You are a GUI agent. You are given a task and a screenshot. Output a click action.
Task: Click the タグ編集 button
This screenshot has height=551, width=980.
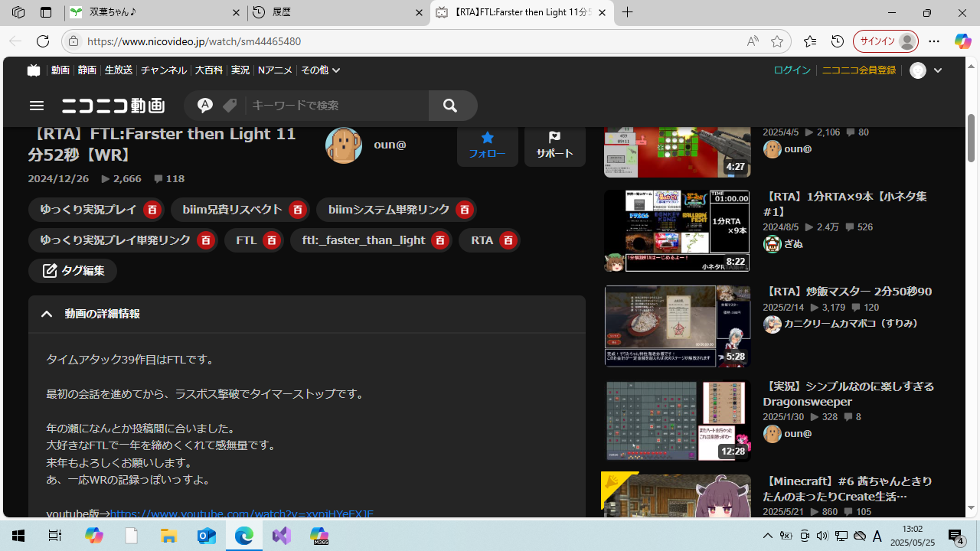tap(73, 271)
